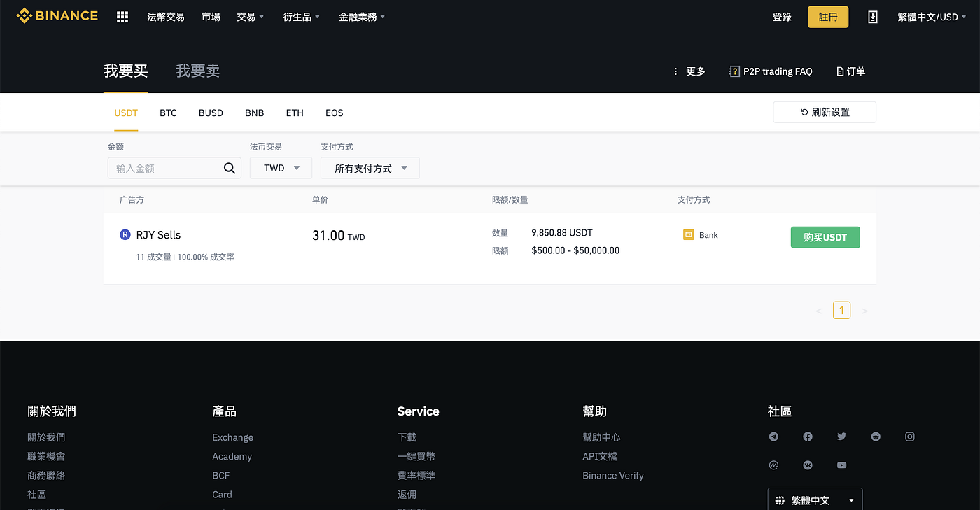The height and width of the screenshot is (510, 980).
Task: Open footer Binance Verify link
Action: [x=613, y=475]
